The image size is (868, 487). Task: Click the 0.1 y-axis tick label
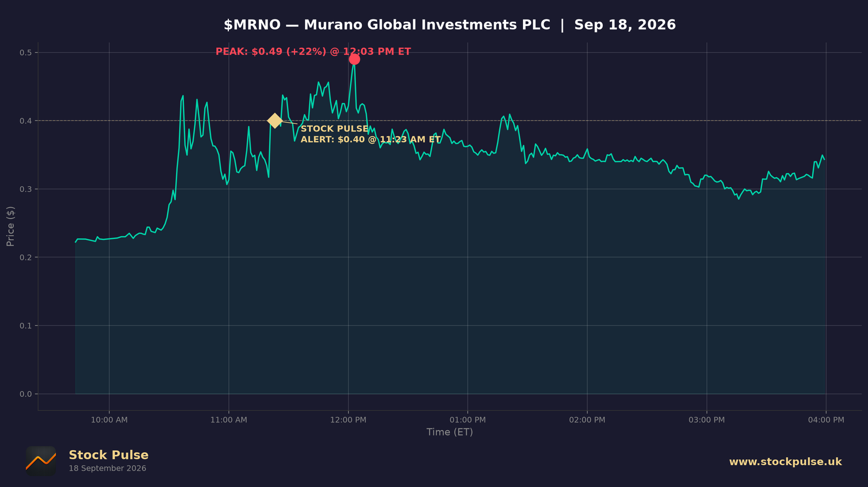coord(26,326)
